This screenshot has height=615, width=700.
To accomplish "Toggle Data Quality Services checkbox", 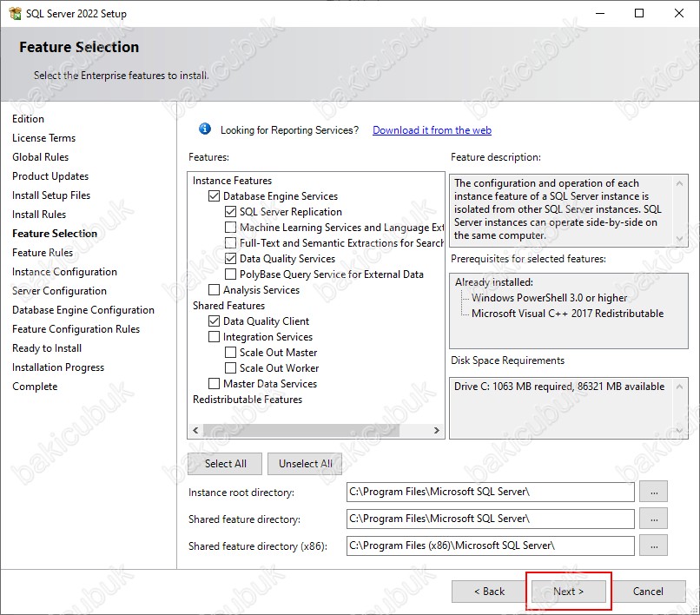I will click(x=230, y=259).
